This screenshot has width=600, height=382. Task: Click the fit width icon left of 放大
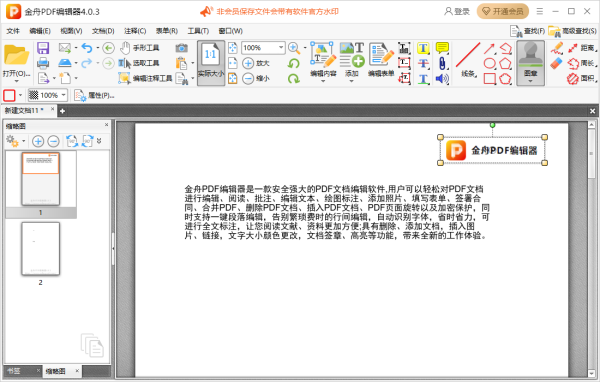(233, 63)
